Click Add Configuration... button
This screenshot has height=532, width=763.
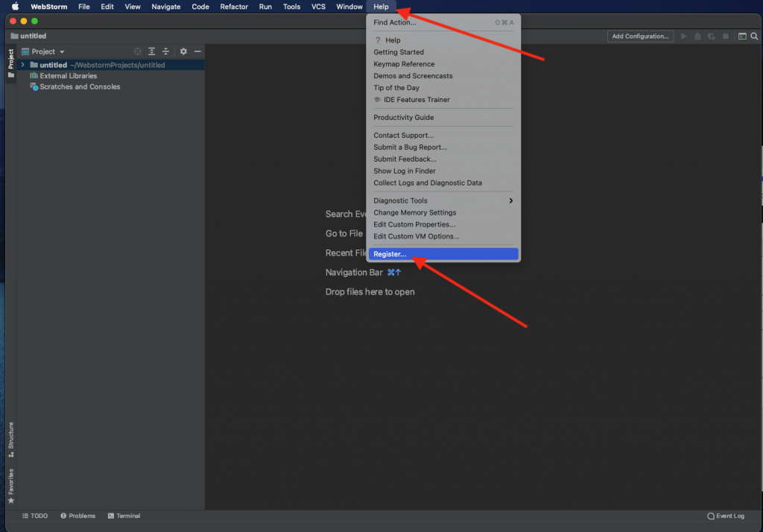[640, 36]
